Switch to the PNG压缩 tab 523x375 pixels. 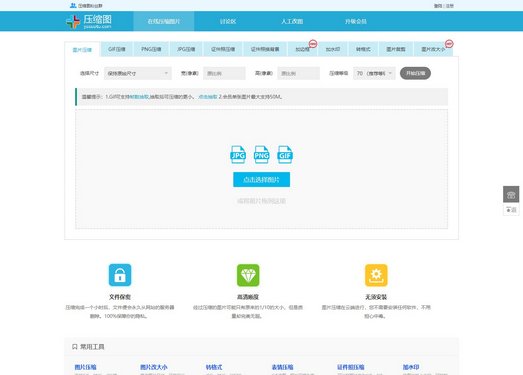point(151,49)
